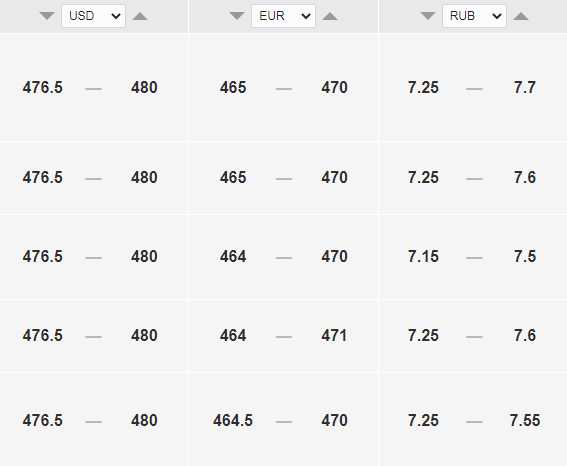Sort RUB column ascending with up arrow
The height and width of the screenshot is (466, 567).
pyautogui.click(x=521, y=16)
